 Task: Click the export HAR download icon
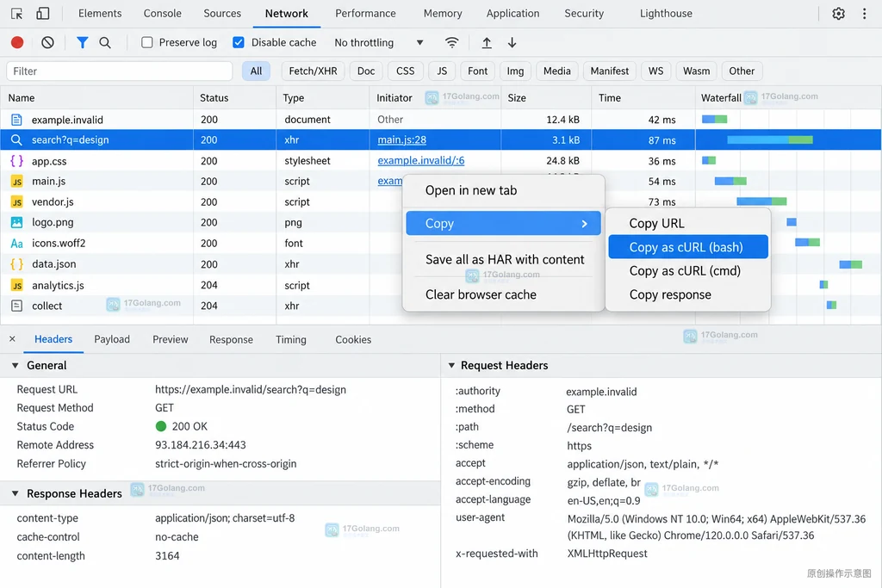tap(512, 43)
